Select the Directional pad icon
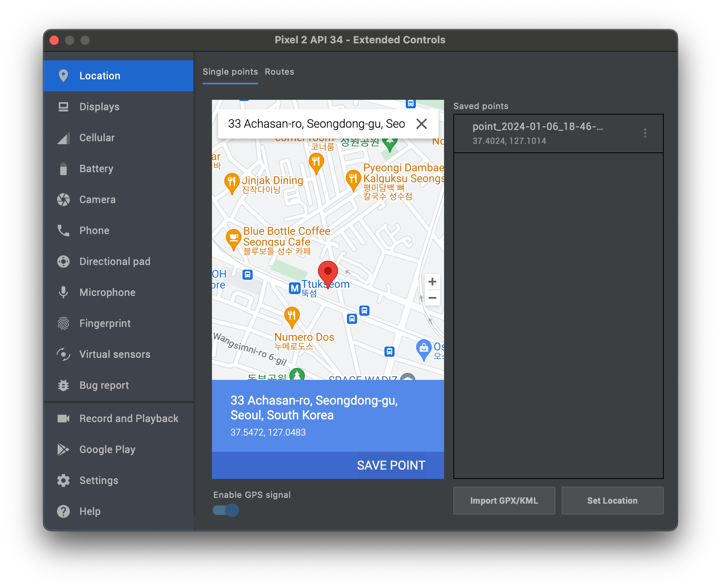The height and width of the screenshot is (588, 721). click(63, 262)
